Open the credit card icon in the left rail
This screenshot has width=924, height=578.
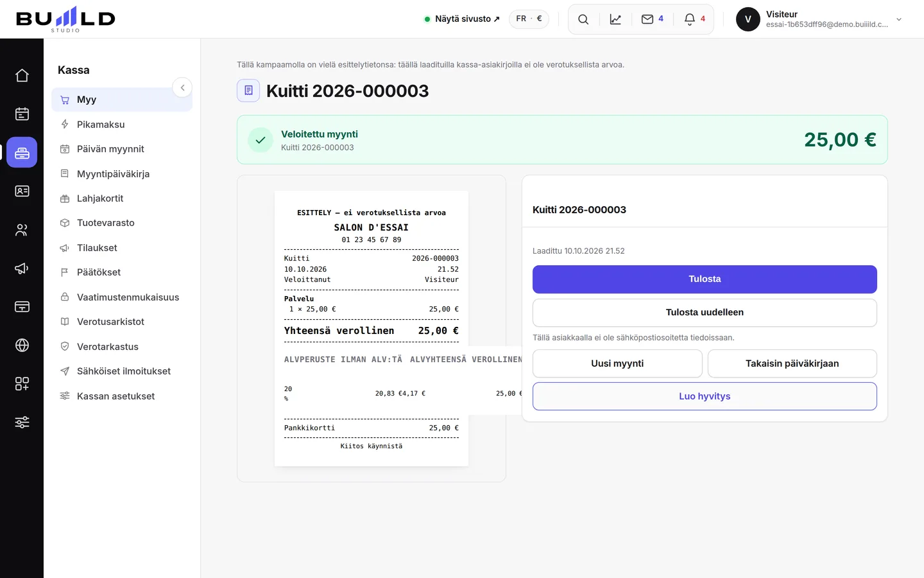coord(22,306)
